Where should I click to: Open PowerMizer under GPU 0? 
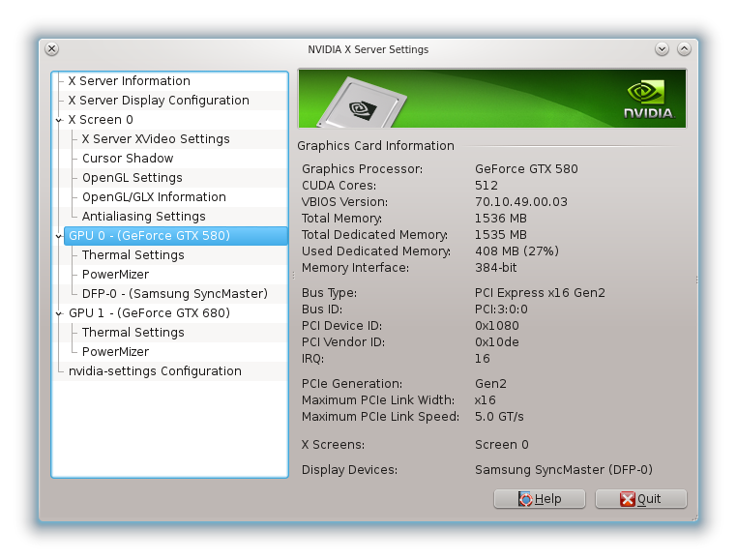coord(116,274)
